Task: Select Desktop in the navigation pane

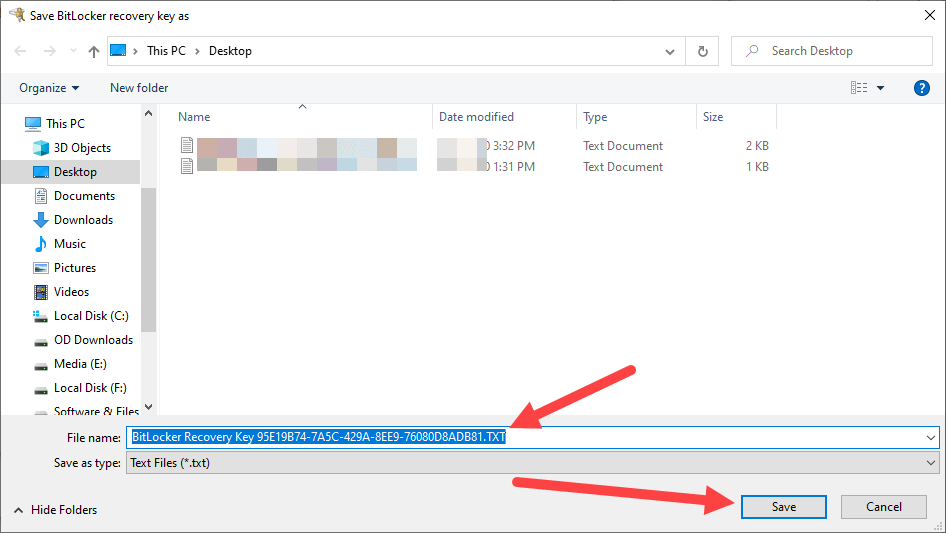Action: pyautogui.click(x=75, y=172)
